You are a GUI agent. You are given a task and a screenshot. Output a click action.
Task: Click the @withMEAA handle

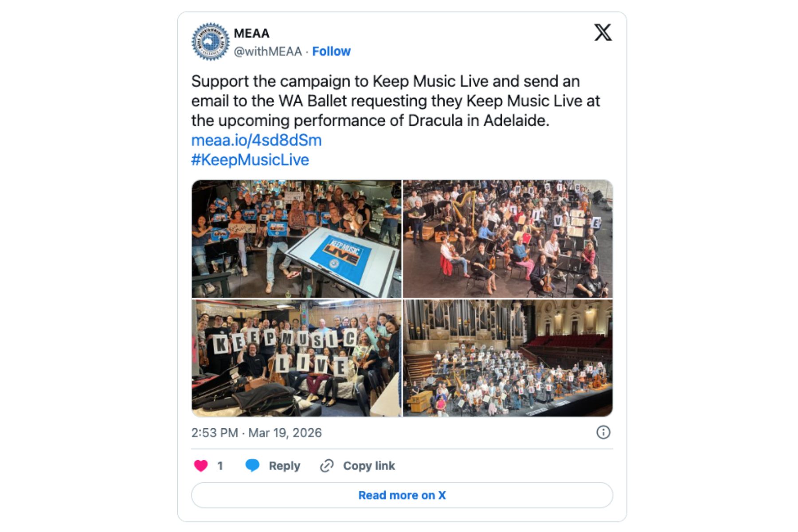[268, 51]
